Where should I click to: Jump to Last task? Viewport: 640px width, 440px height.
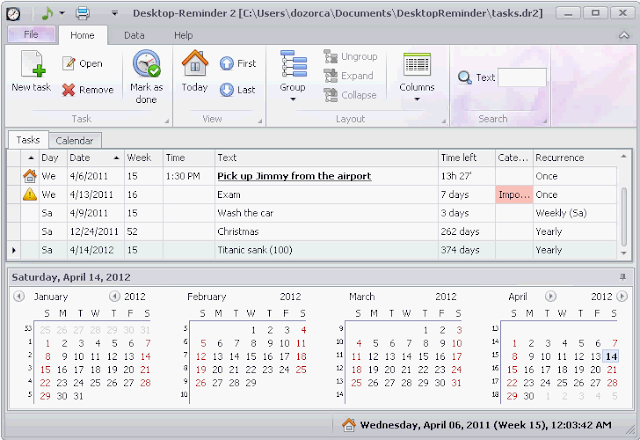237,89
